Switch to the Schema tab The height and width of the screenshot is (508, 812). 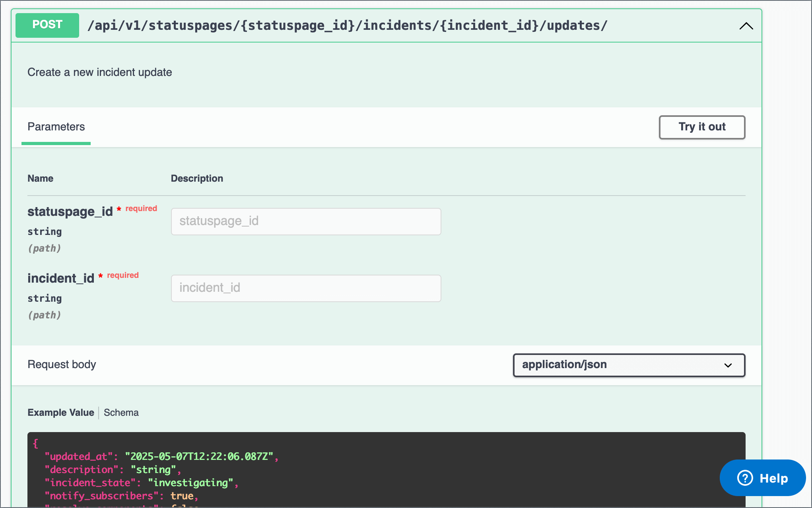pos(121,413)
